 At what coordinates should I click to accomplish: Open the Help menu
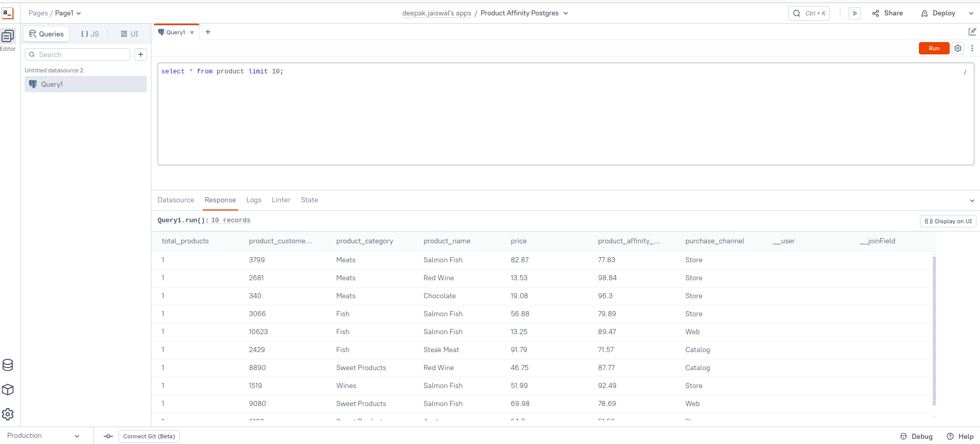(960, 436)
